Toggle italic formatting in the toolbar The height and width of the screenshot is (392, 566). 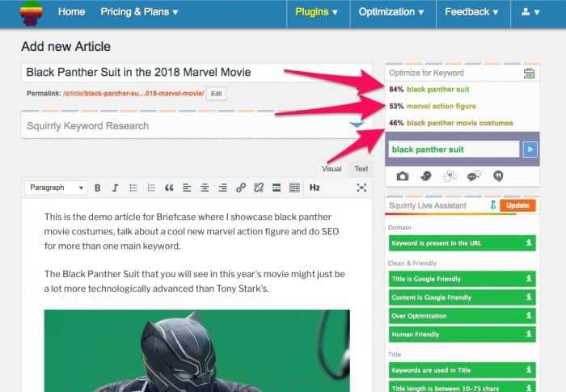tap(114, 188)
